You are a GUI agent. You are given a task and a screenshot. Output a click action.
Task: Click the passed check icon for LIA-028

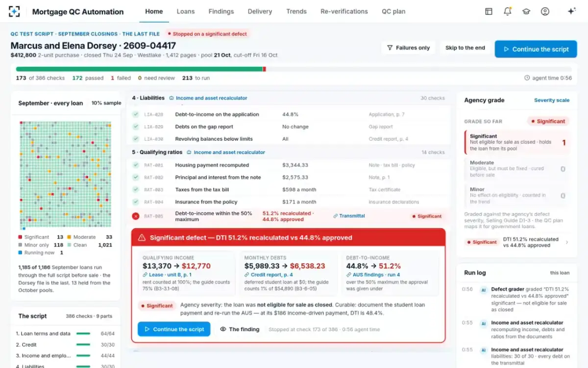pos(136,114)
